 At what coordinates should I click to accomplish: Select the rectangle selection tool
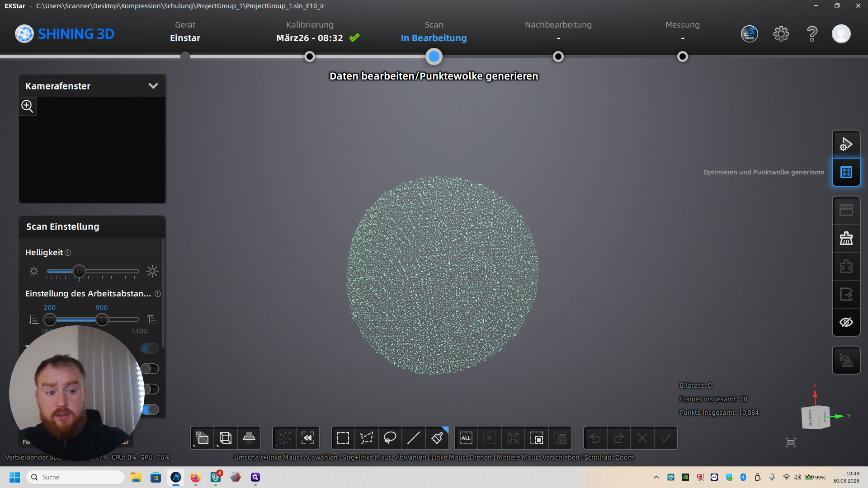(343, 438)
